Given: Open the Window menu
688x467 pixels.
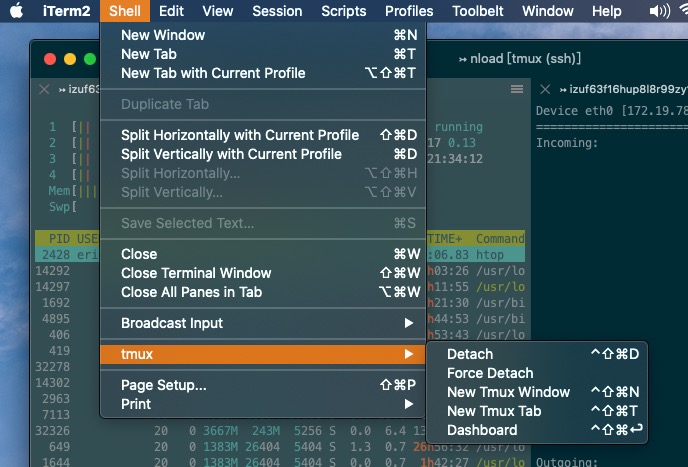Looking at the screenshot, I should [548, 11].
